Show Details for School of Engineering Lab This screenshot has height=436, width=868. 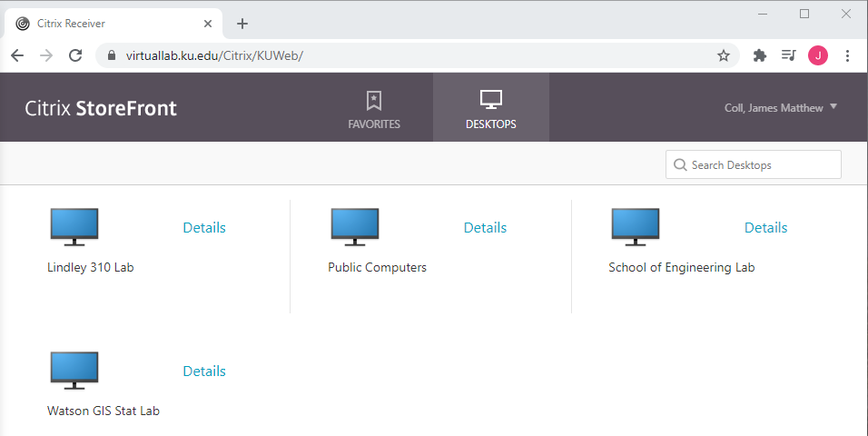(765, 228)
